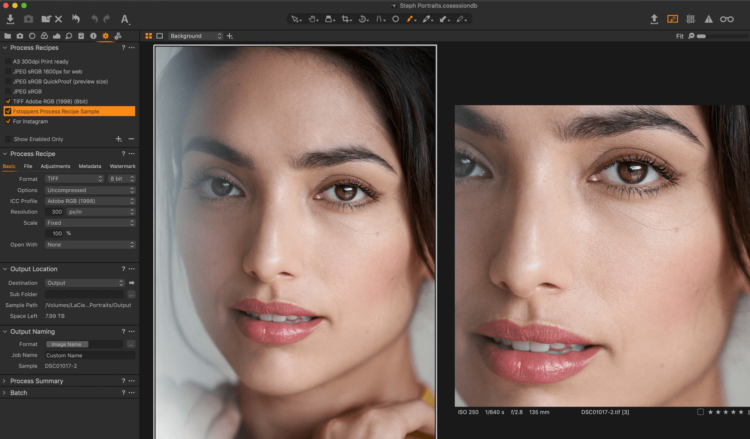
Task: Open the Options Uncompressed dropdown
Action: tap(90, 190)
